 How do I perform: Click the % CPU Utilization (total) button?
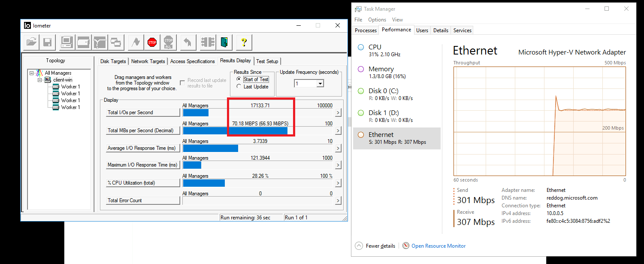pos(143,183)
